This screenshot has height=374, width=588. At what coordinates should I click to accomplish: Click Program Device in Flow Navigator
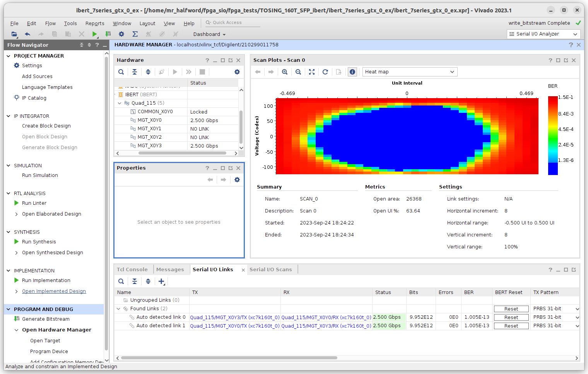pyautogui.click(x=49, y=352)
